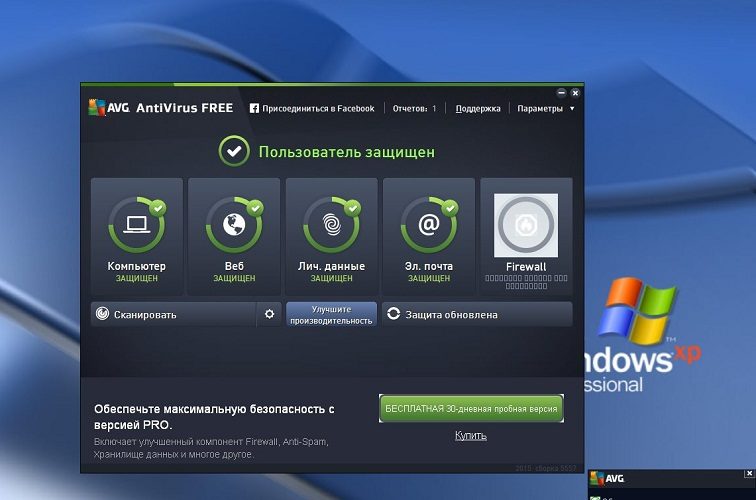Click the checkmark badge on Компьютер tile
This screenshot has width=756, height=500.
tap(158, 208)
